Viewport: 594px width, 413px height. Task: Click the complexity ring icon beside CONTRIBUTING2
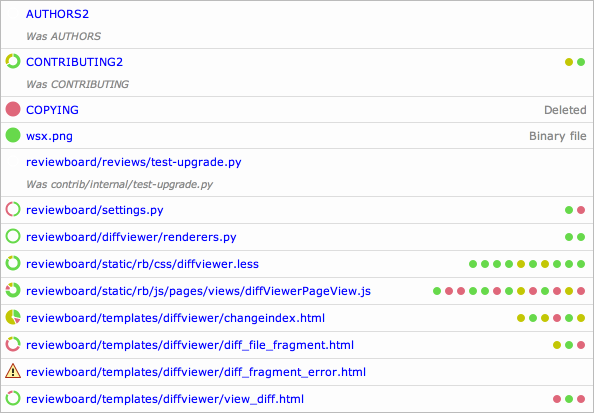pyautogui.click(x=13, y=61)
